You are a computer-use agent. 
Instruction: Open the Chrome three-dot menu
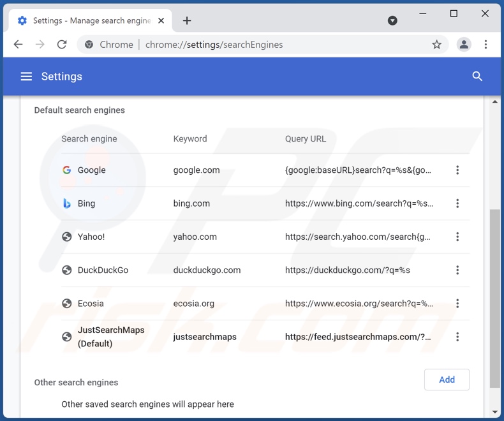click(x=485, y=45)
